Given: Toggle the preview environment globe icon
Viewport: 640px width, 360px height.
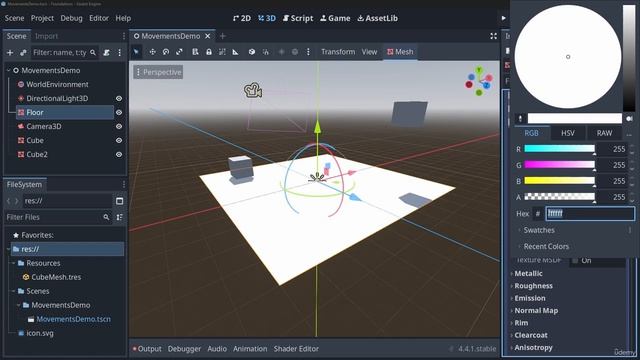Looking at the screenshot, I should point(295,52).
